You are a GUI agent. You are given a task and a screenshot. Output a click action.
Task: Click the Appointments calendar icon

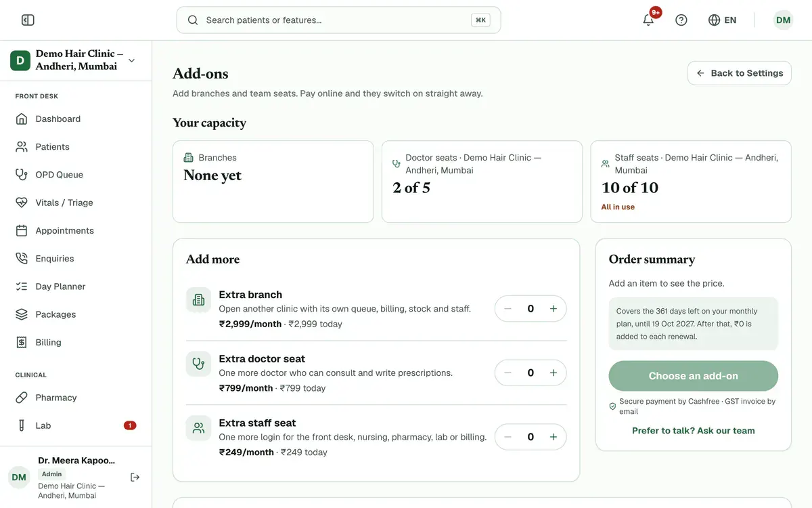coord(22,231)
